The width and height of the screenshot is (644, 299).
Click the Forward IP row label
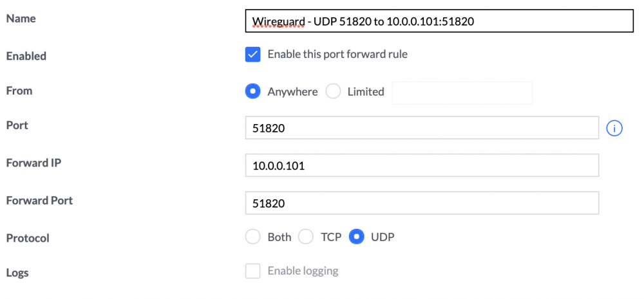click(33, 163)
